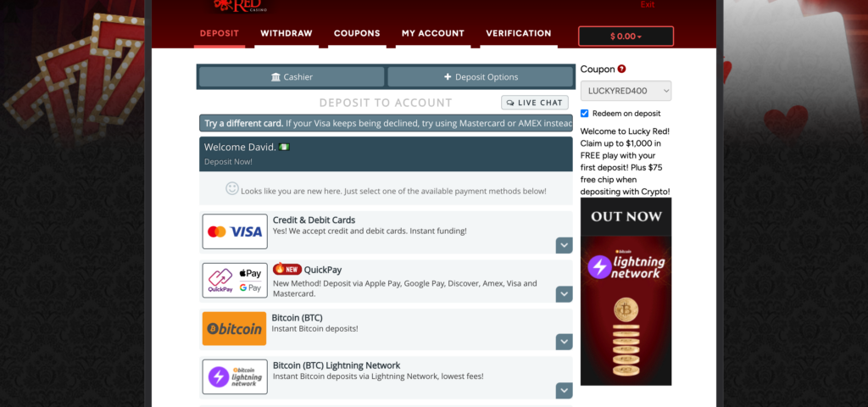
Task: Expand the Credit & Debit Cards option
Action: (564, 245)
